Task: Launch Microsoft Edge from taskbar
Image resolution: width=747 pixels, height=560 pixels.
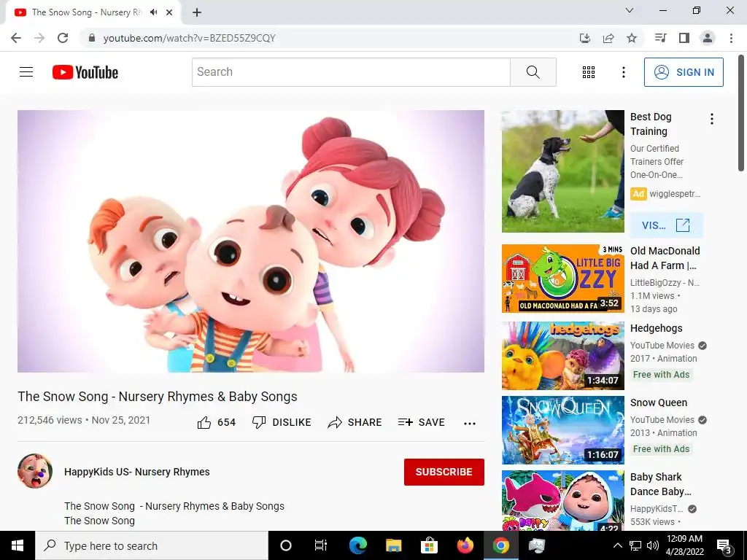Action: (x=357, y=545)
